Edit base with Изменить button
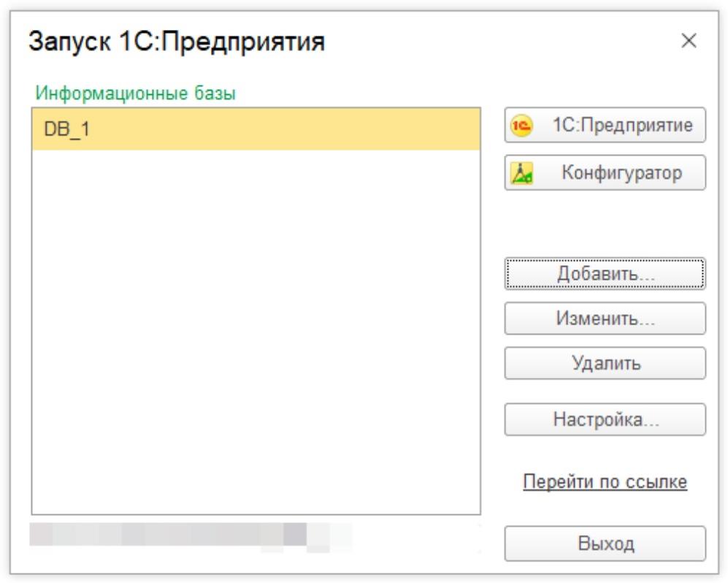The height and width of the screenshot is (583, 728). pyautogui.click(x=605, y=319)
